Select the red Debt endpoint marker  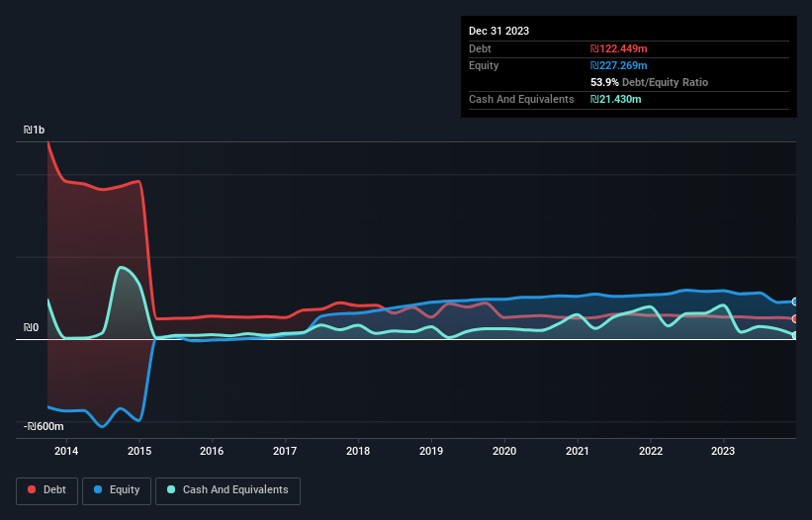795,318
